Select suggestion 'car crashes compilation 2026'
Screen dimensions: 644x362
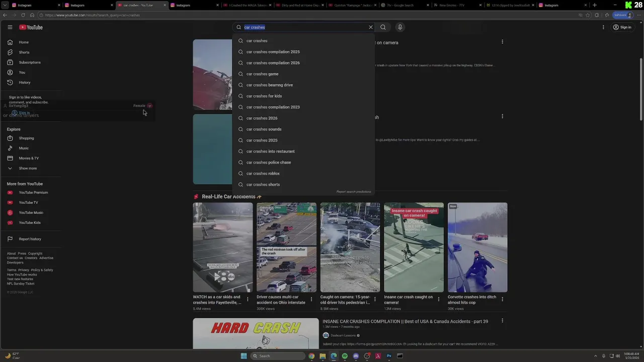coord(303,63)
